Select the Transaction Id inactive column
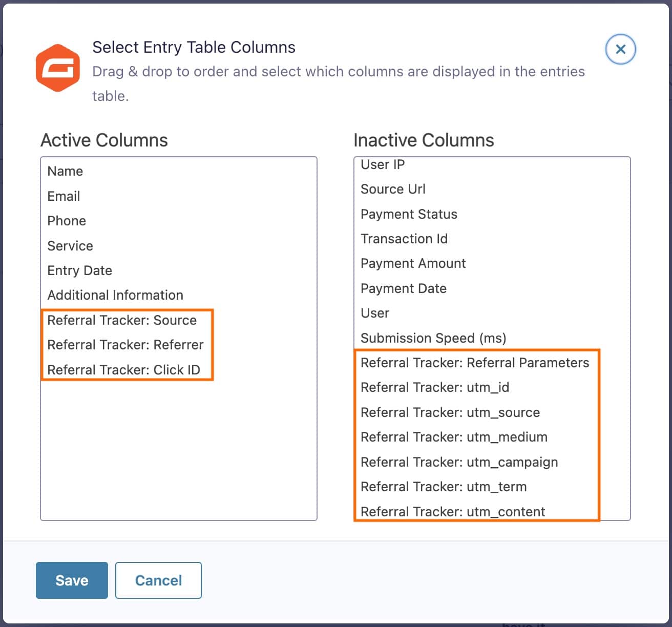This screenshot has width=672, height=627. click(404, 239)
